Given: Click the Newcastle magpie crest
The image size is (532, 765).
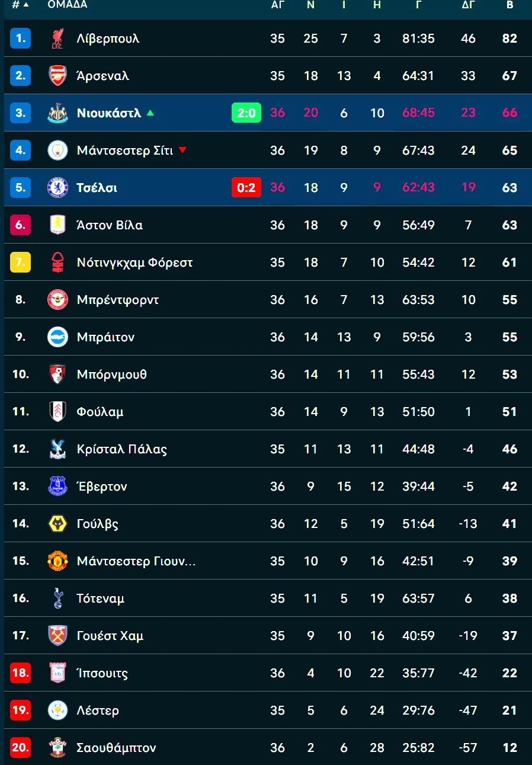Looking at the screenshot, I should click(57, 113).
